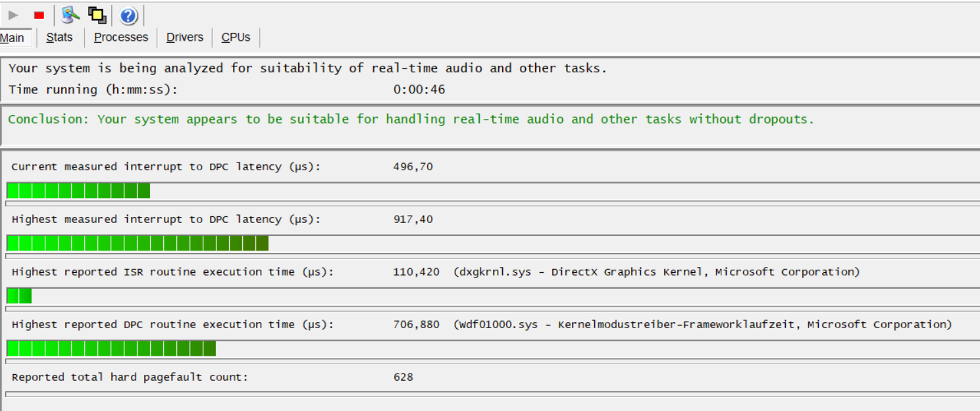Open the Stats tab
The image size is (980, 411).
click(59, 37)
